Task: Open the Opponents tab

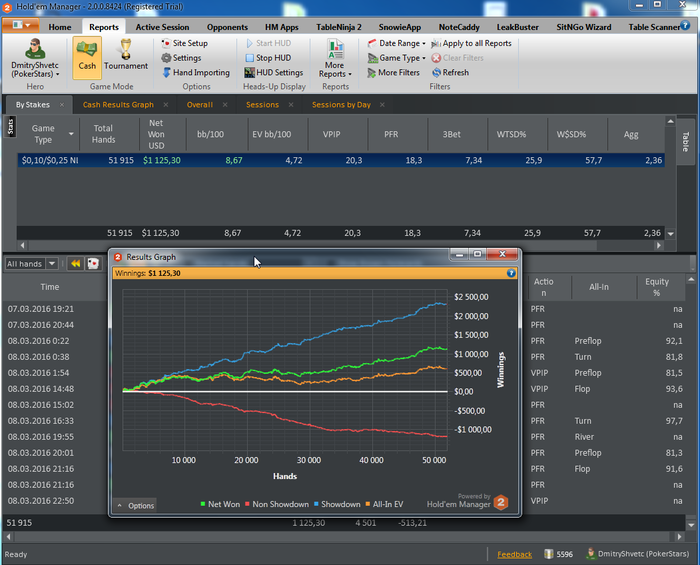Action: pos(227,27)
